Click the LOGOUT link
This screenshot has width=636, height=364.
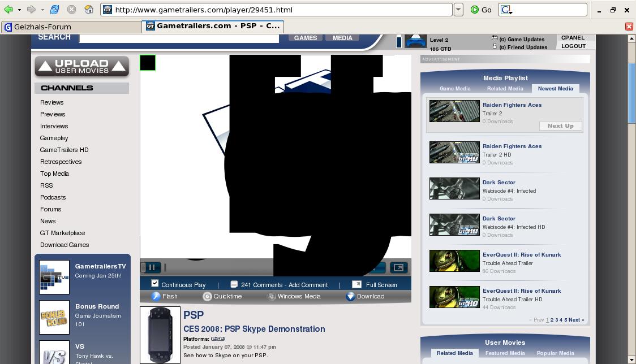pos(573,46)
